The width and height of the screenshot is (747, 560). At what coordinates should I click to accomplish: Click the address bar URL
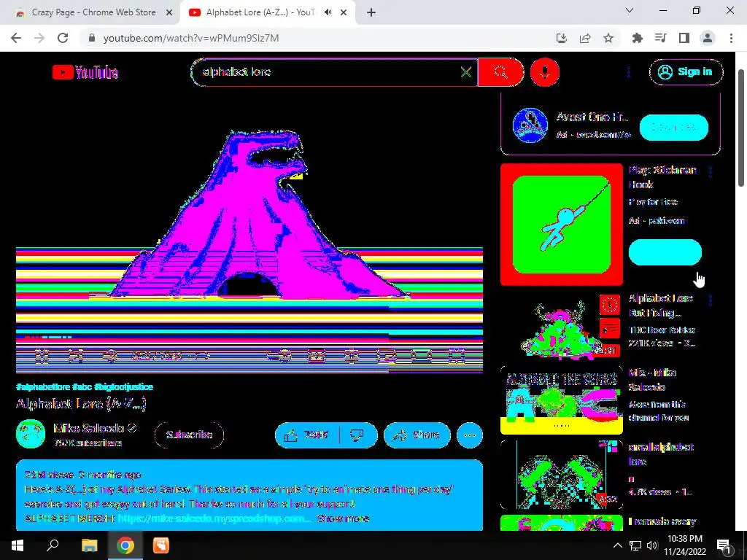pyautogui.click(x=191, y=38)
